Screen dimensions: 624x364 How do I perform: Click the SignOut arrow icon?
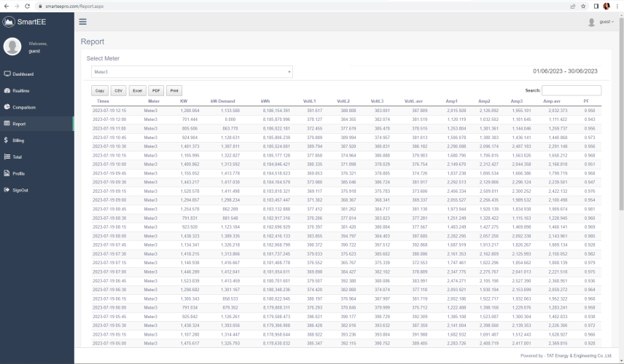[x=7, y=190]
